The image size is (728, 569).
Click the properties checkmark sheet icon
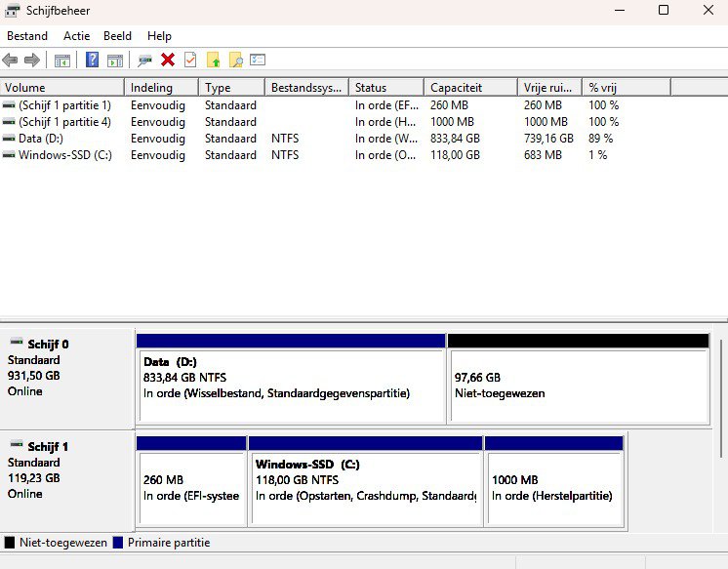pyautogui.click(x=190, y=61)
